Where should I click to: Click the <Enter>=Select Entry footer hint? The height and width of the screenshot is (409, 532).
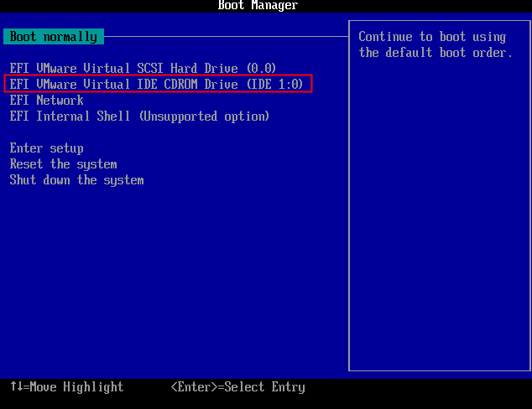pyautogui.click(x=237, y=386)
